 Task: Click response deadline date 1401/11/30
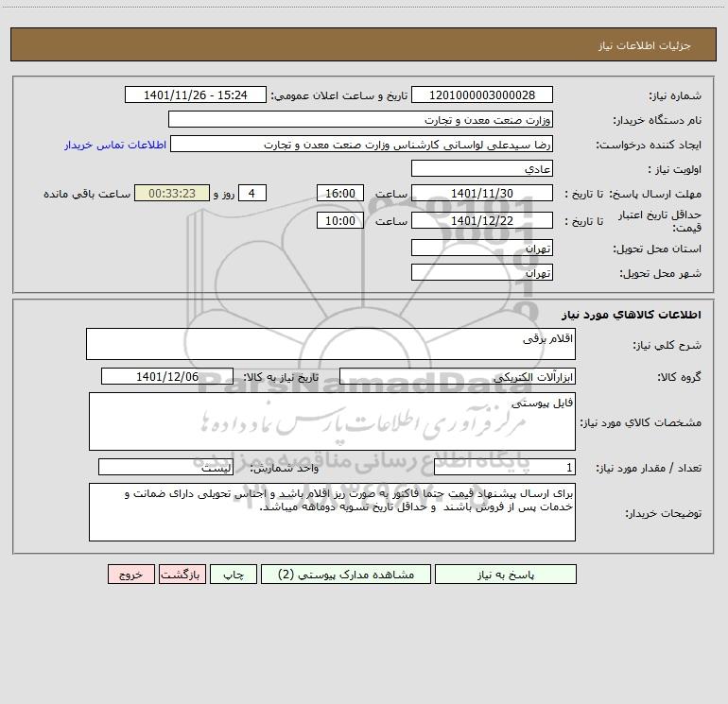pyautogui.click(x=482, y=193)
